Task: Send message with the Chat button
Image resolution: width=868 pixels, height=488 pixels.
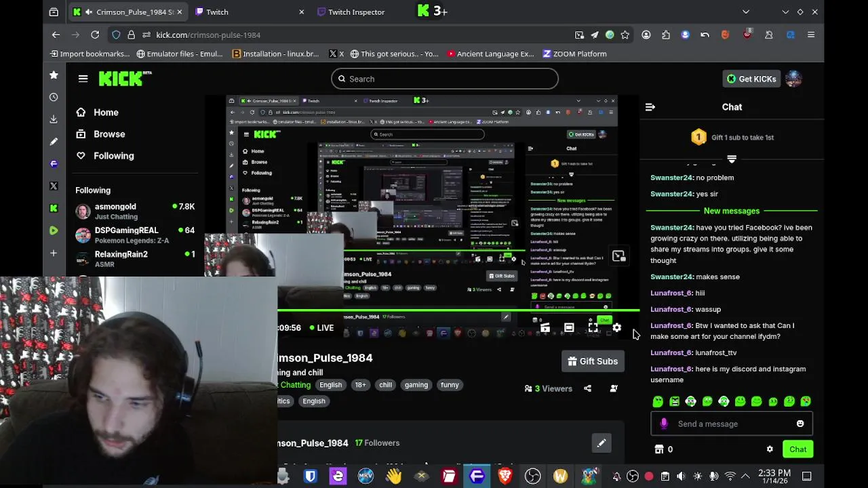Action: pos(797,449)
